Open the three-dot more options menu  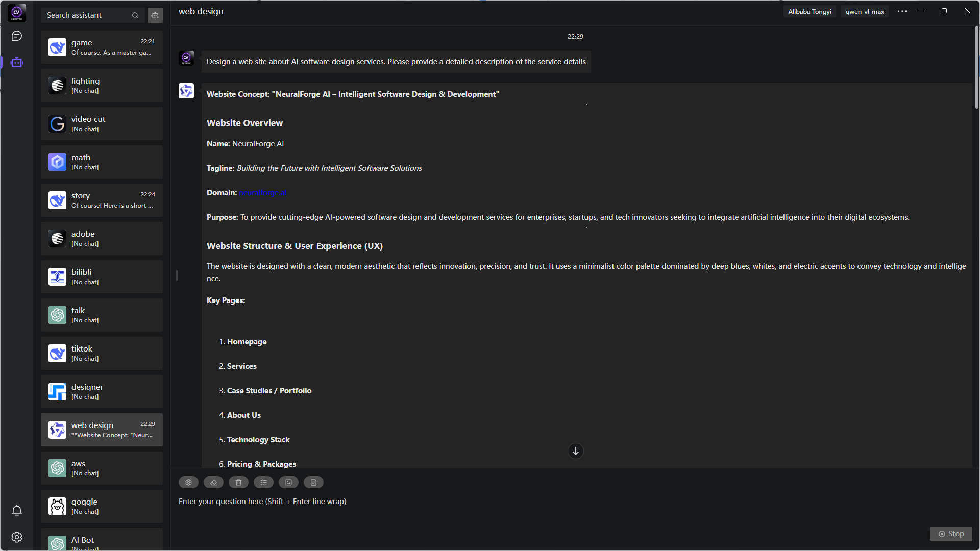902,12
